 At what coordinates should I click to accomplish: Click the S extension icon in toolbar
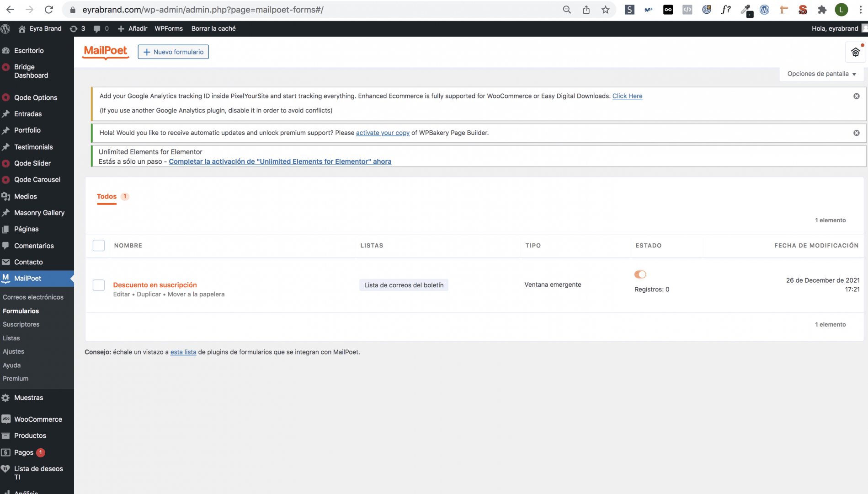[629, 10]
